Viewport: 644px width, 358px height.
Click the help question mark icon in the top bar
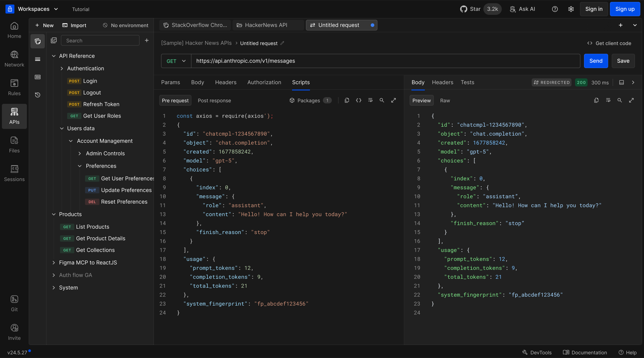[x=555, y=9]
